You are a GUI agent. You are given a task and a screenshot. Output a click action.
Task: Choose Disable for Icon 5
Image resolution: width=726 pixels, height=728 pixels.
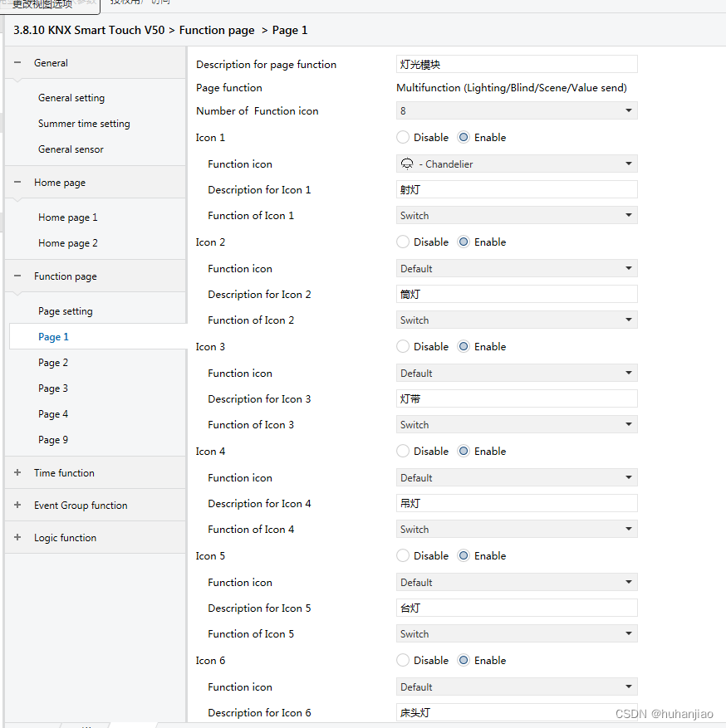click(x=404, y=556)
